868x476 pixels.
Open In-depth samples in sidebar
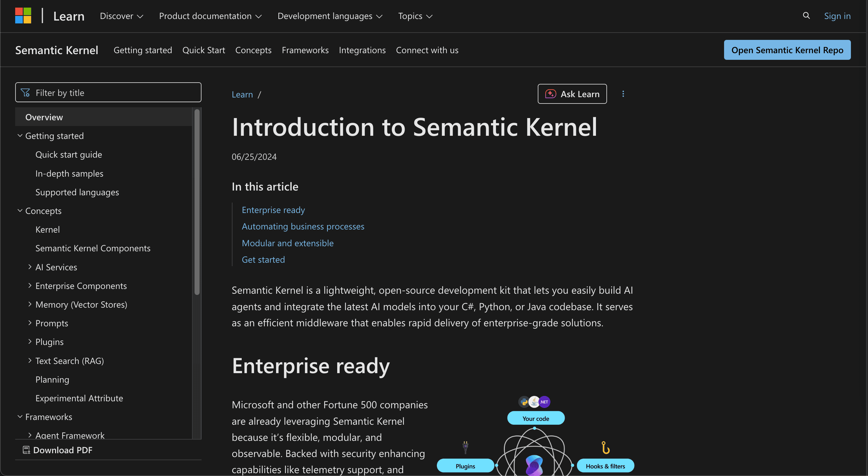click(x=69, y=173)
